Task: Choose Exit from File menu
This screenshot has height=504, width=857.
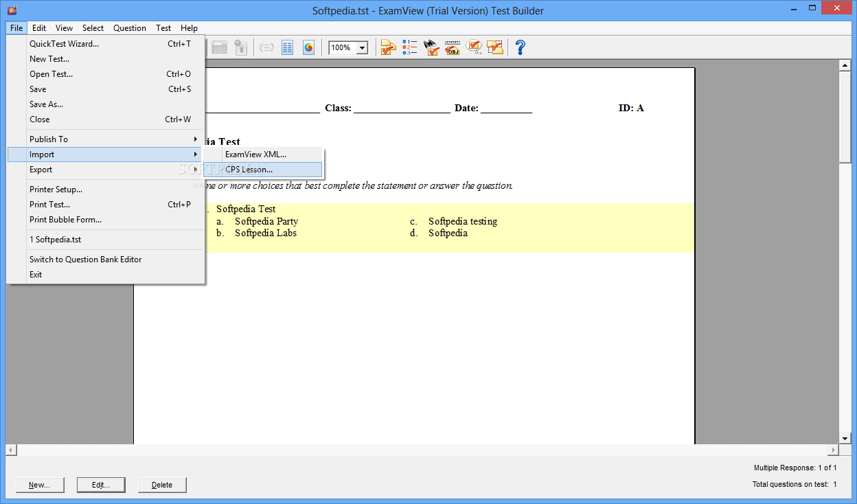Action: tap(106, 275)
